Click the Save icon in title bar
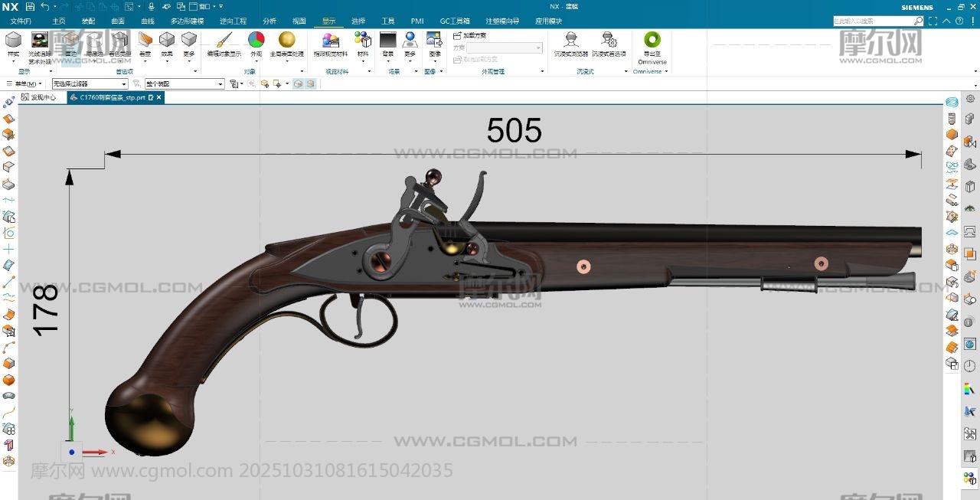 pyautogui.click(x=30, y=7)
